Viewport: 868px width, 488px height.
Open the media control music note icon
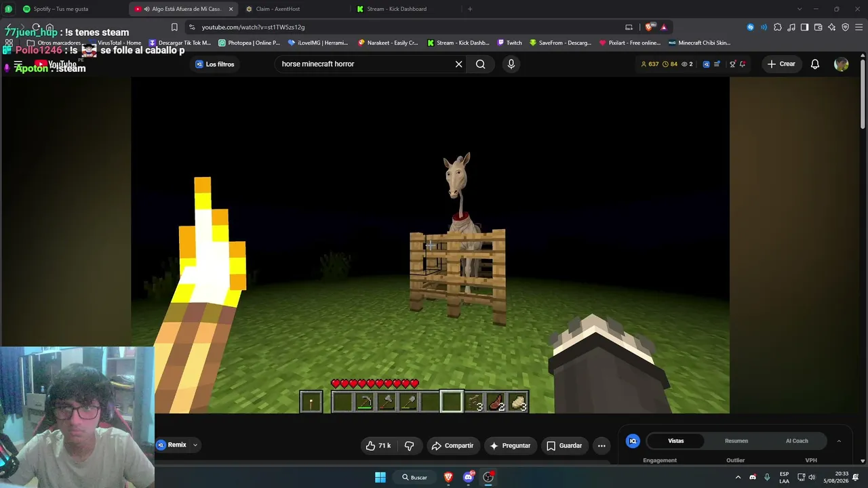[x=791, y=27]
